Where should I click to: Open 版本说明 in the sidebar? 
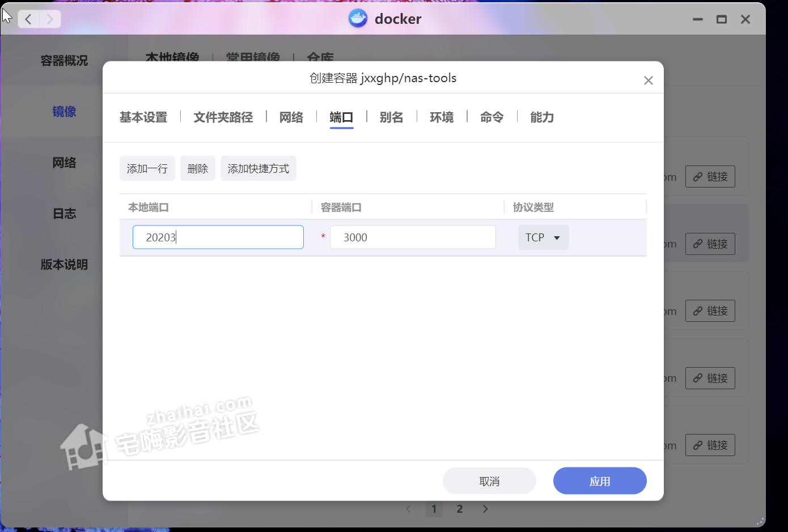click(x=64, y=265)
